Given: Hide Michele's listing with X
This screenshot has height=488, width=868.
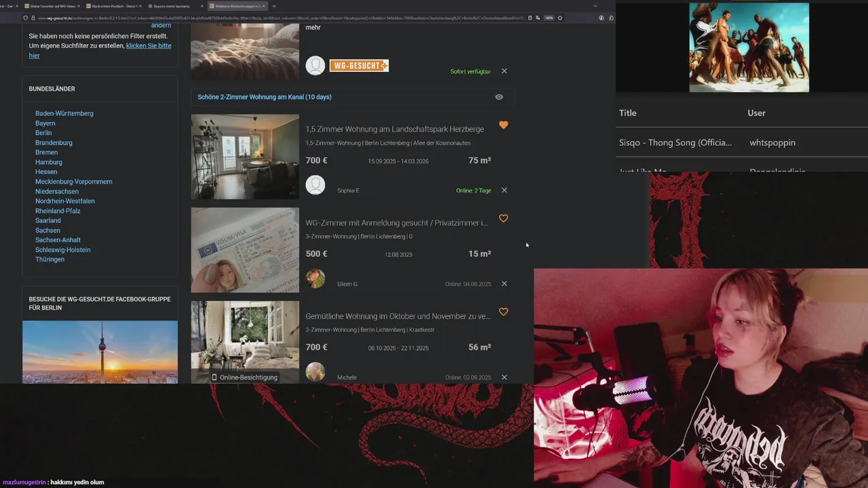Looking at the screenshot, I should [504, 378].
